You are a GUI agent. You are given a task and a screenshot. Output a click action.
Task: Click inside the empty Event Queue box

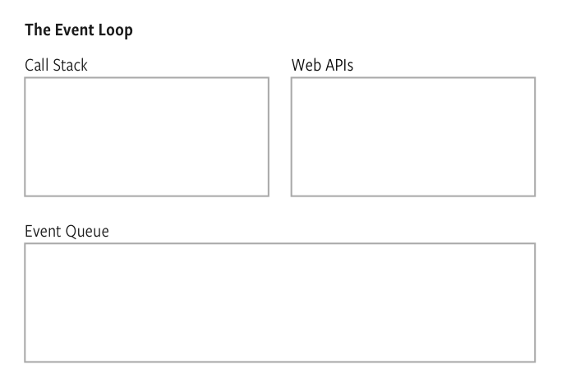(279, 302)
